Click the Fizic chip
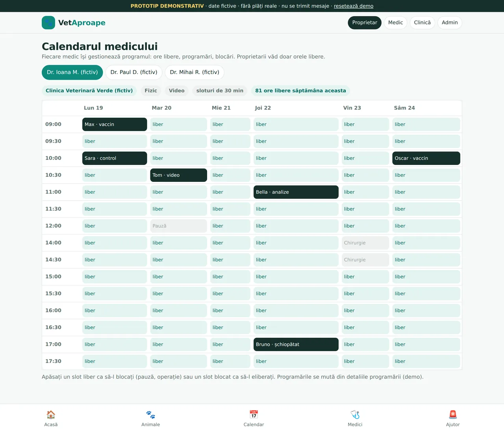Image resolution: width=504 pixels, height=433 pixels. click(x=151, y=91)
